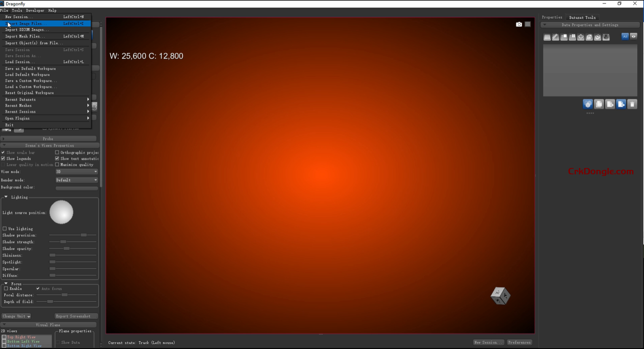Click the Background color swatch

pos(76,188)
